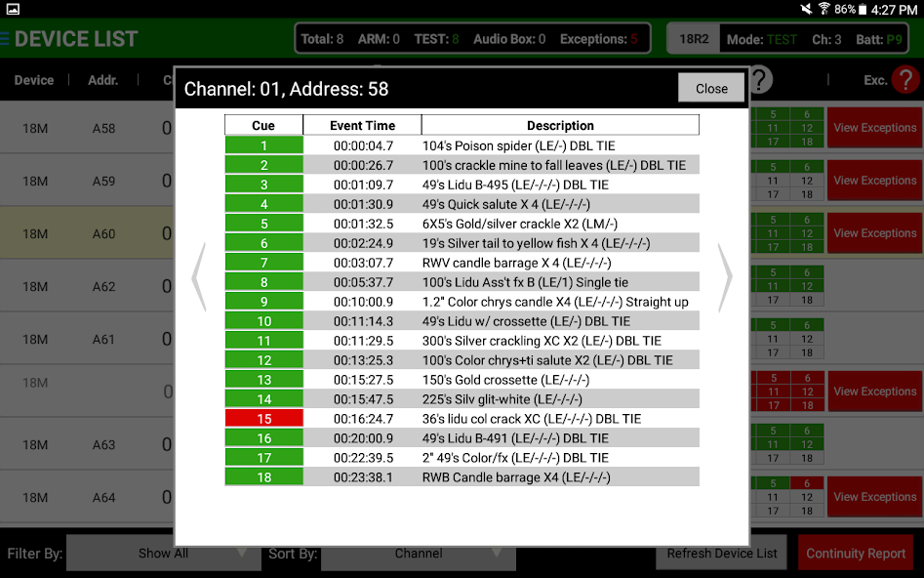Select the red cue 15 cell
This screenshot has width=924, height=578.
263,418
